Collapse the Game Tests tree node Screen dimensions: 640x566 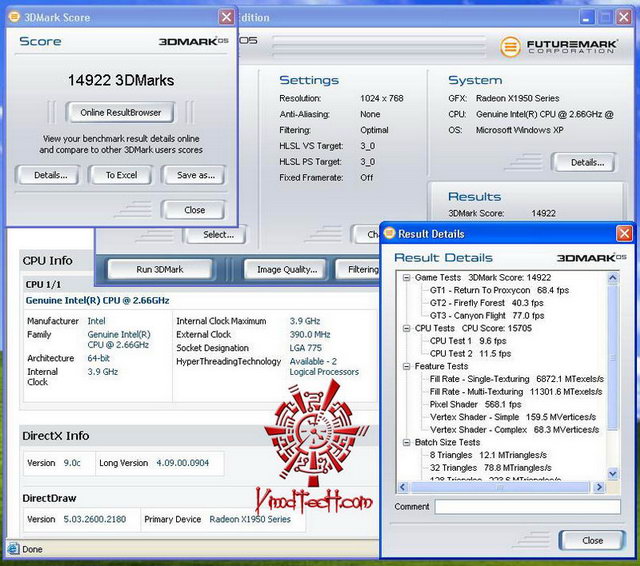point(406,278)
